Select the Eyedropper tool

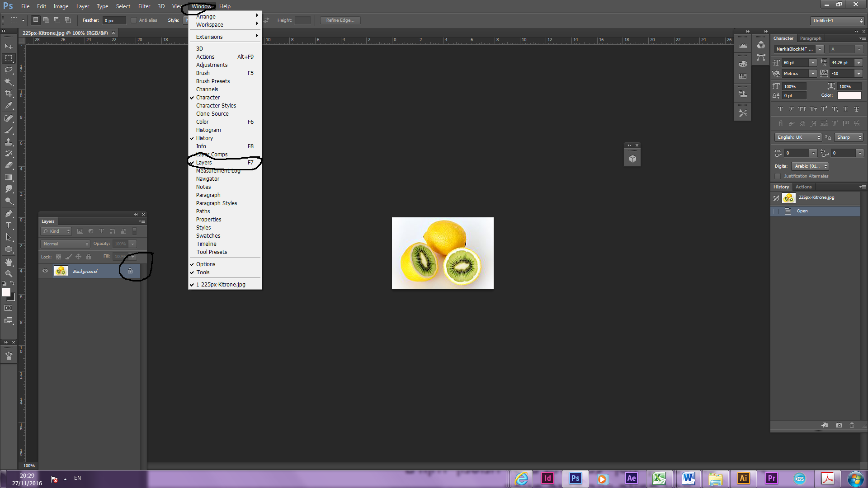point(9,106)
